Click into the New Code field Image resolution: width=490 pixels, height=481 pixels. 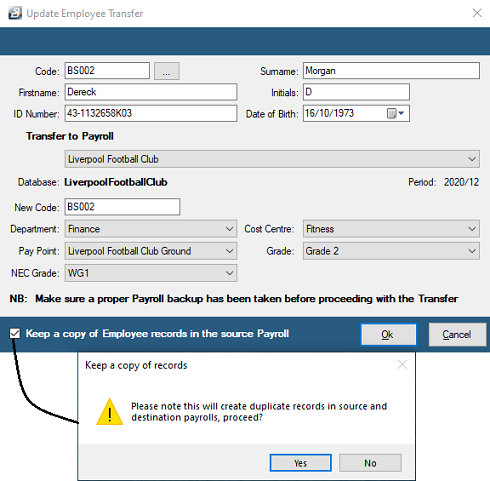(x=122, y=207)
